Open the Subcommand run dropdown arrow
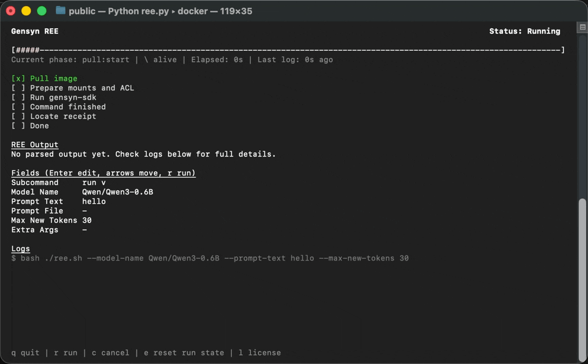The height and width of the screenshot is (364, 588). 104,182
